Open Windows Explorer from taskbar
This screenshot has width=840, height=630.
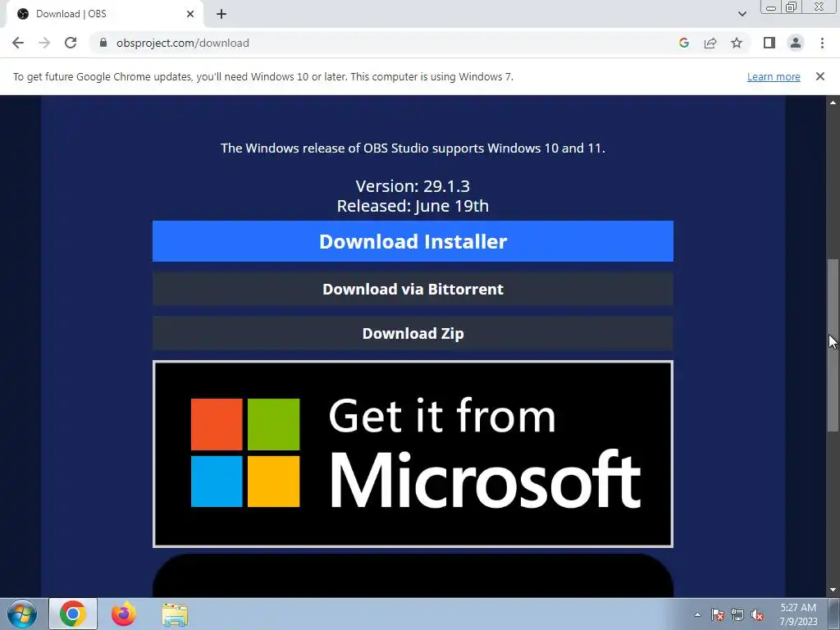[x=175, y=614]
